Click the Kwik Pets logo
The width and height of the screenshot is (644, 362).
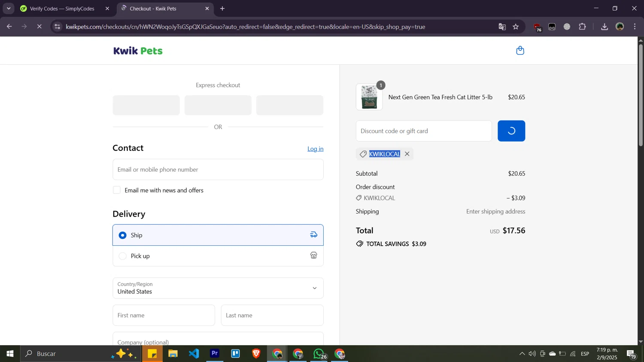138,51
